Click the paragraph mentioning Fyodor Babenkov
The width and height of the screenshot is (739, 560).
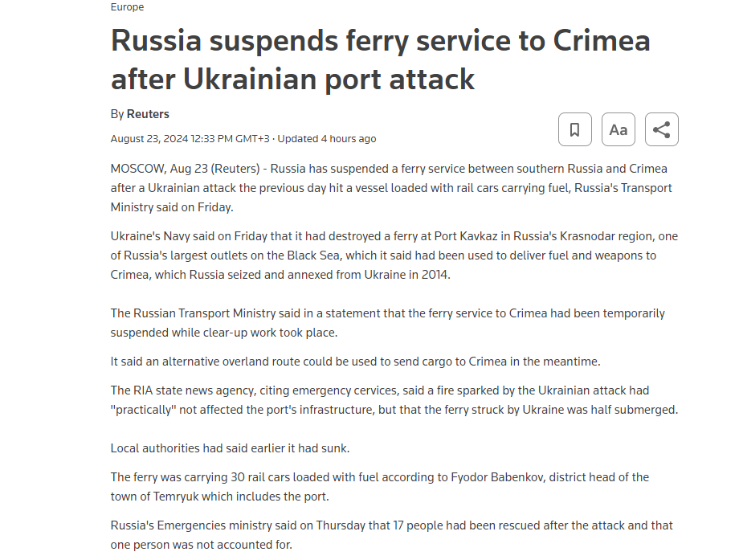coord(379,487)
